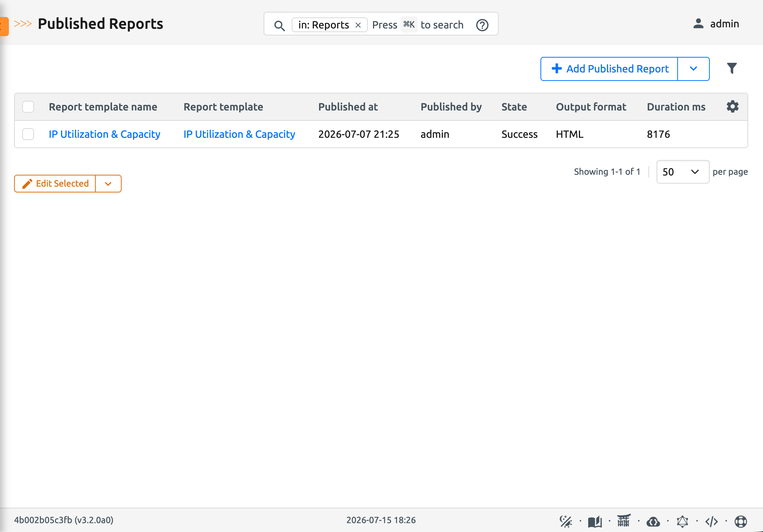
Task: Open the 50 per page dropdown
Action: pyautogui.click(x=683, y=172)
